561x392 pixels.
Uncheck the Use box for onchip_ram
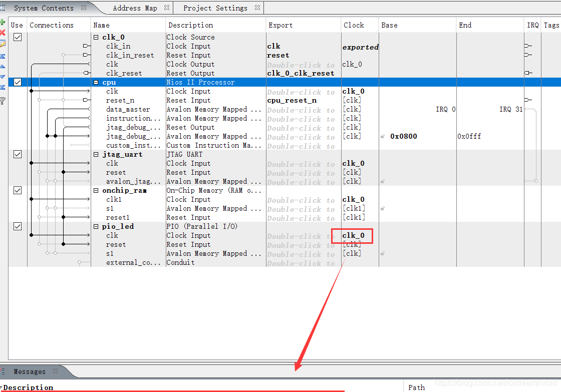pyautogui.click(x=18, y=190)
